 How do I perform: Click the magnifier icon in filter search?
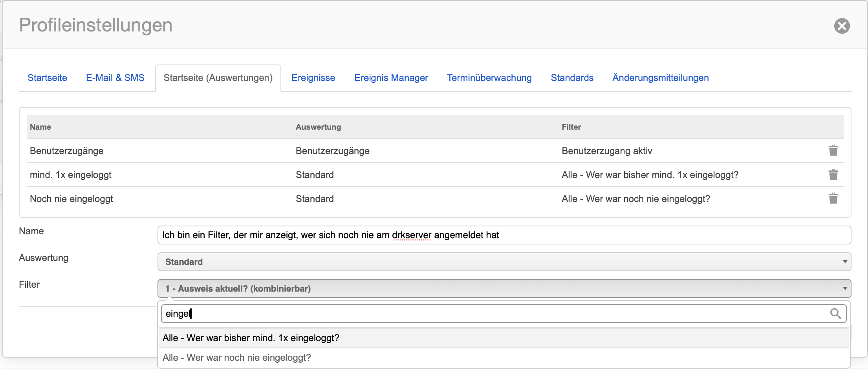tap(835, 314)
